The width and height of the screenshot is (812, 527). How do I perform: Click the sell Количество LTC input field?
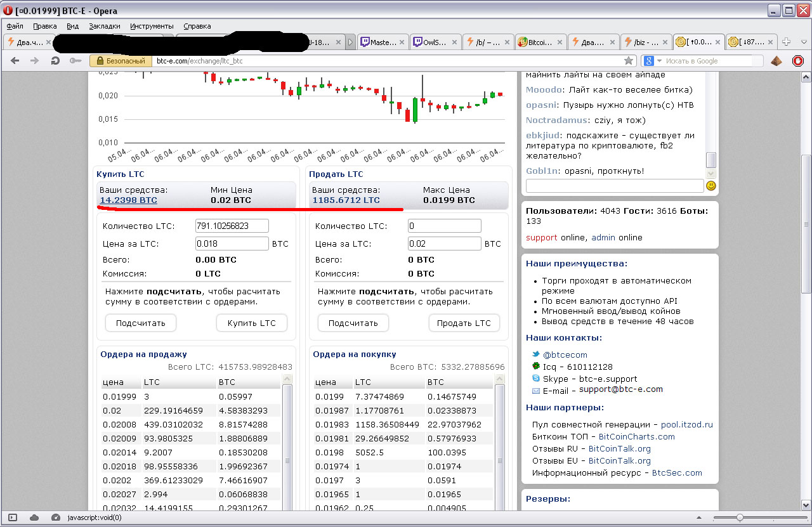click(445, 226)
